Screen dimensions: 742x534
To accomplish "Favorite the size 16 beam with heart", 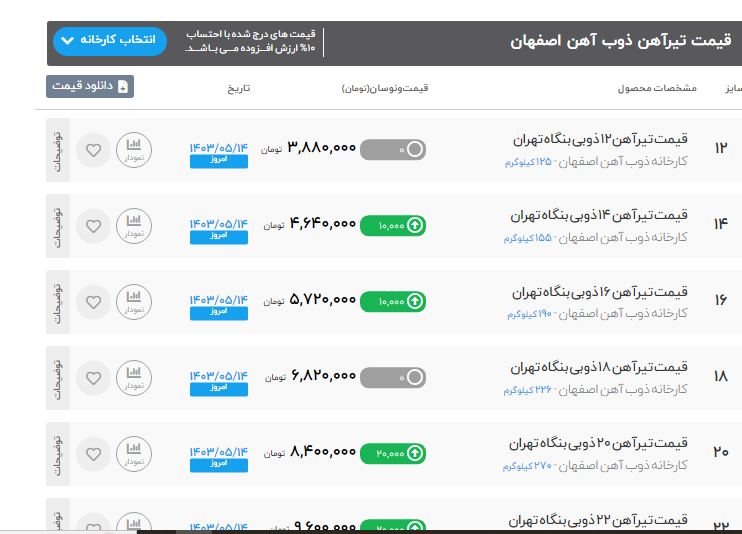I will coord(93,302).
